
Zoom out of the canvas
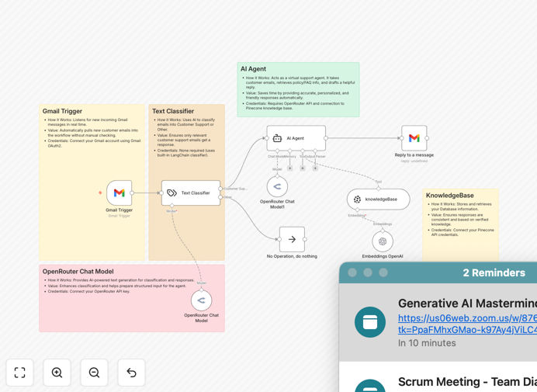click(94, 373)
